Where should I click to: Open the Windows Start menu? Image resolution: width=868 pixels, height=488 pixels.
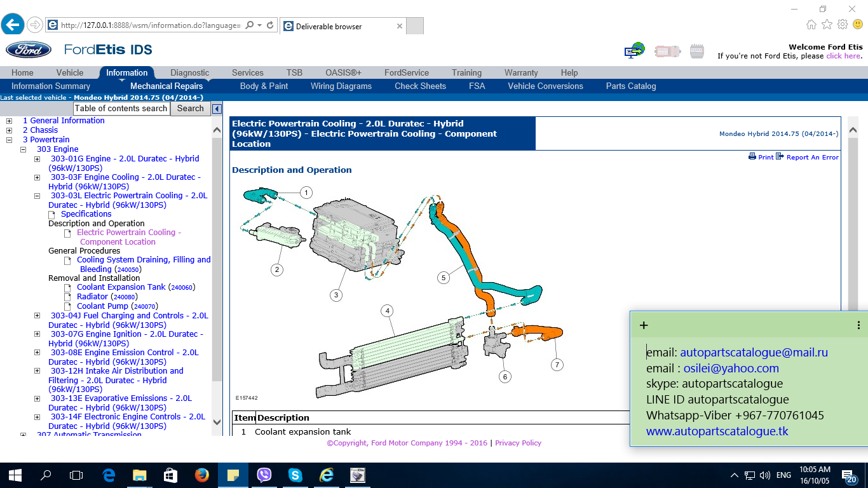click(15, 475)
